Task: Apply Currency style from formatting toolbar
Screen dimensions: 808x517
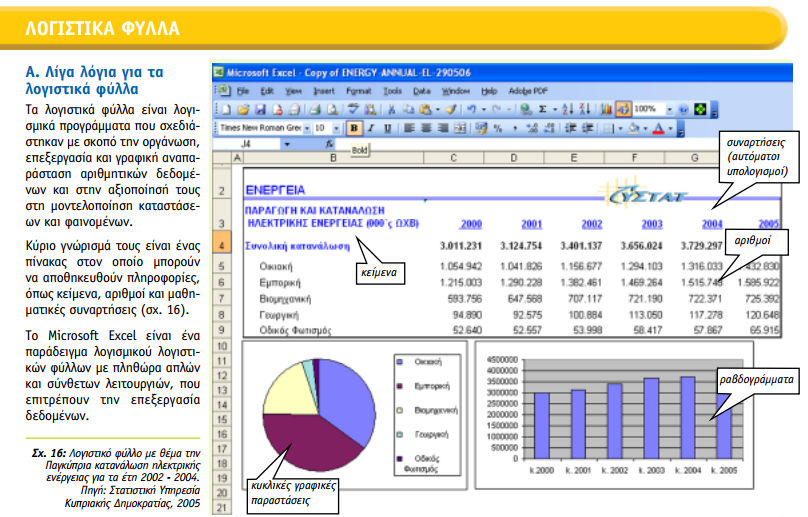Action: click(481, 128)
